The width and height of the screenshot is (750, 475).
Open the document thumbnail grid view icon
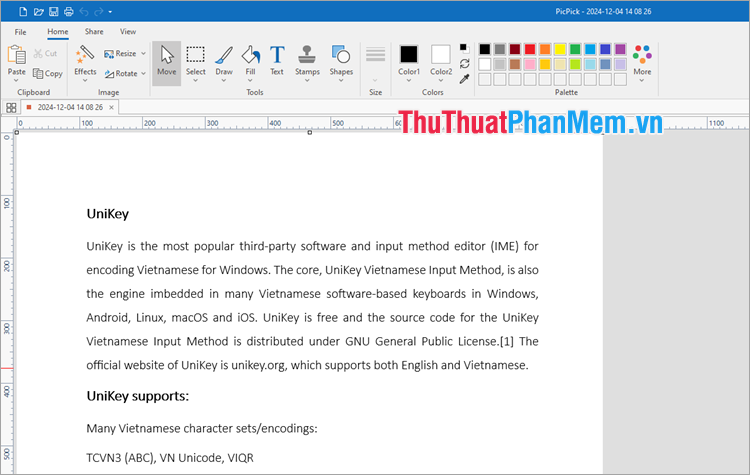[11, 108]
